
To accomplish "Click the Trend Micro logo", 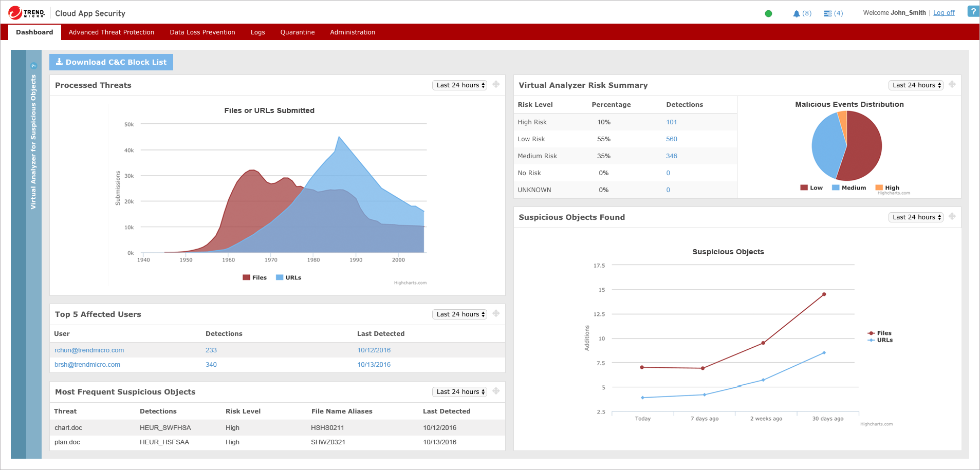I will pos(27,13).
